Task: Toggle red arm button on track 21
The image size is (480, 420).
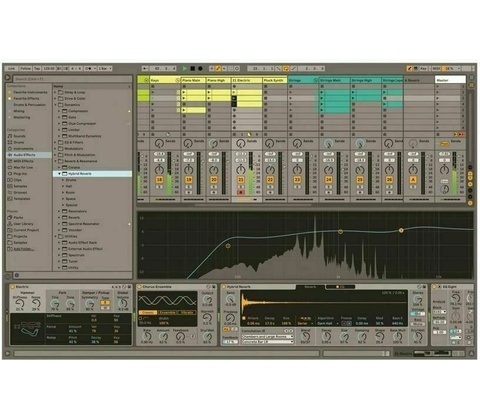Action: pyautogui.click(x=241, y=192)
